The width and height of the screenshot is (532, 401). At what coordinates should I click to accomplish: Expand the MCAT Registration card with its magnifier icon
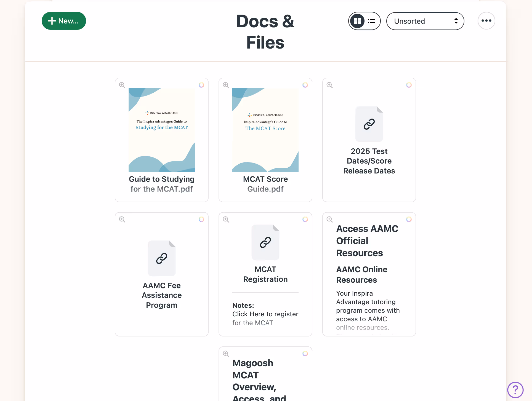(x=226, y=219)
